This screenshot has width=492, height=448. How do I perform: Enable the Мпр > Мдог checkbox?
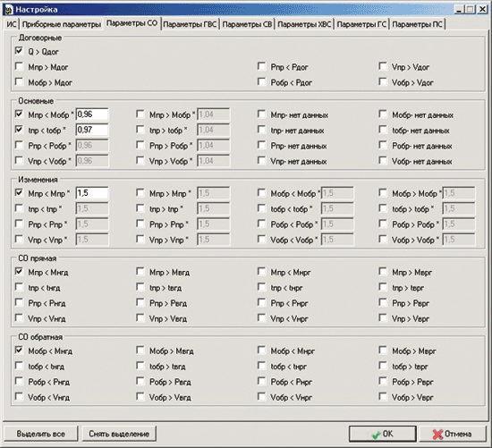pos(19,66)
